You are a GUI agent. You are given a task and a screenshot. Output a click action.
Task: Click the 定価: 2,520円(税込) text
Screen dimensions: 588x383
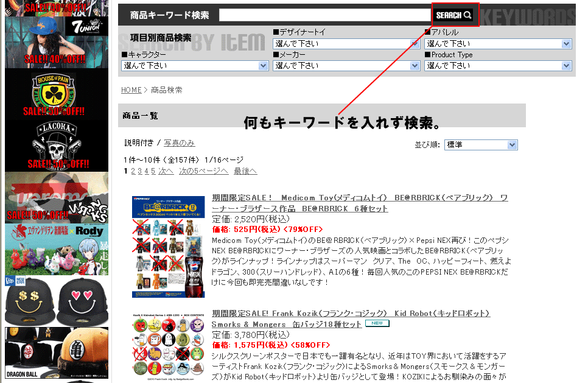coord(251,219)
